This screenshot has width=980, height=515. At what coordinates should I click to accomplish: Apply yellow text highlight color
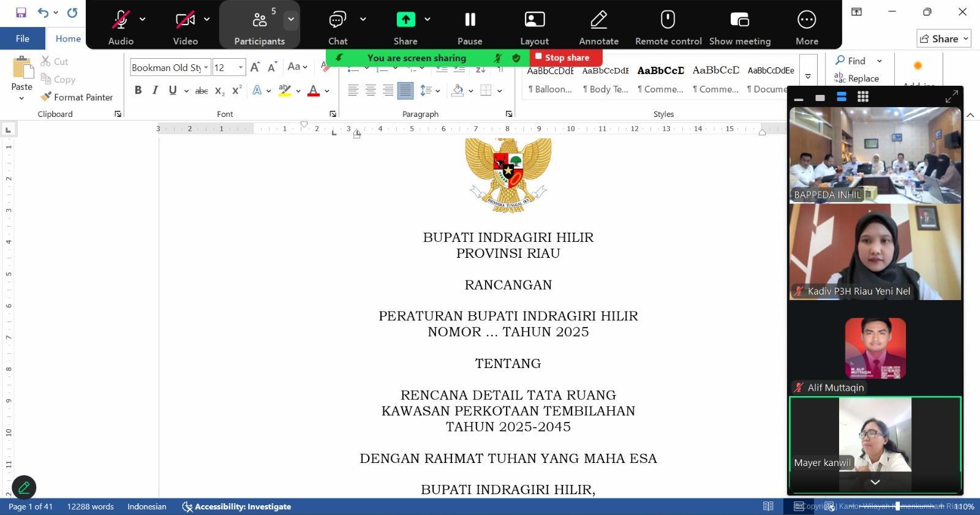pos(285,91)
